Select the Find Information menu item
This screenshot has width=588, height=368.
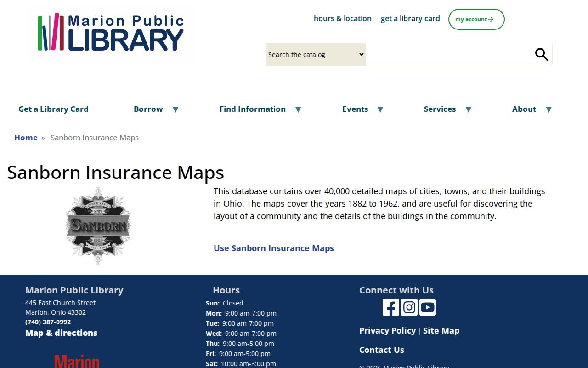tap(253, 109)
